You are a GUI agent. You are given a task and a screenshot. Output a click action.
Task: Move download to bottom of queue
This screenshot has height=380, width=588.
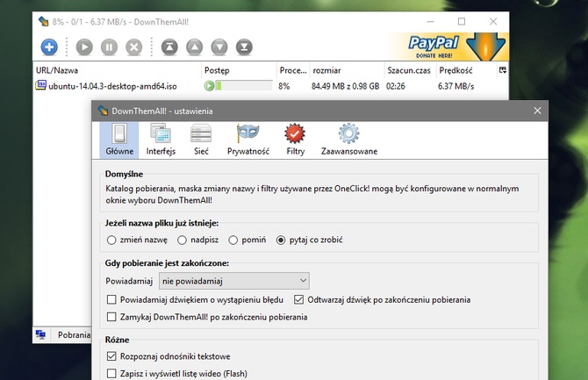244,47
